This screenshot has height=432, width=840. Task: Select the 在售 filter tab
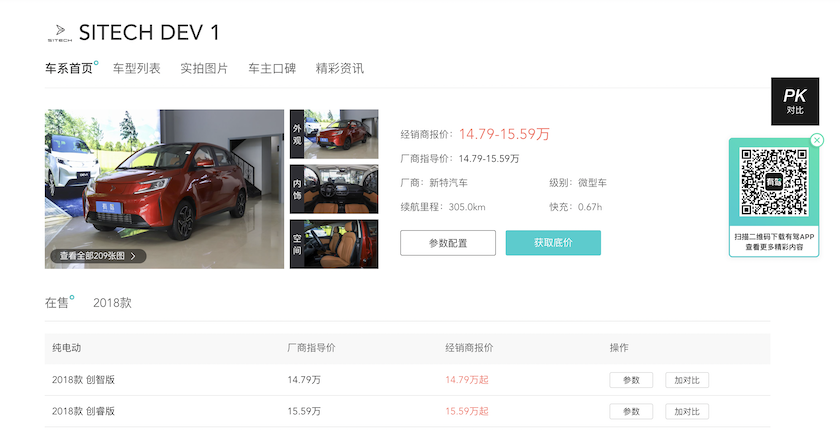[57, 303]
